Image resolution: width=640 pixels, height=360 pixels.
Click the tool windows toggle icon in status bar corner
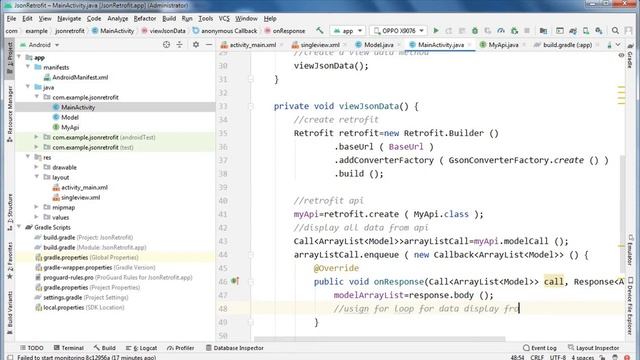10,357
